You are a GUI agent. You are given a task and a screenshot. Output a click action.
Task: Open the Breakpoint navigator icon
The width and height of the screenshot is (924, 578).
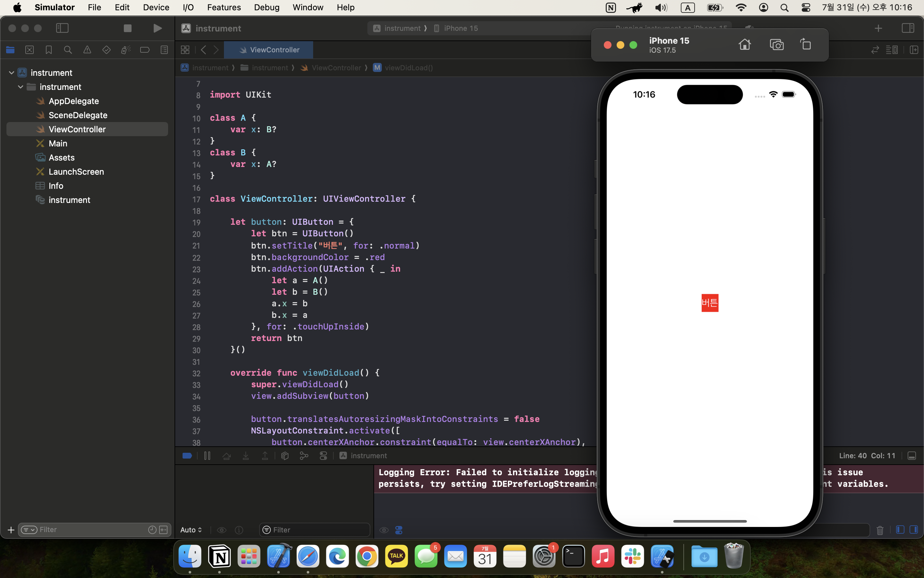coord(145,50)
